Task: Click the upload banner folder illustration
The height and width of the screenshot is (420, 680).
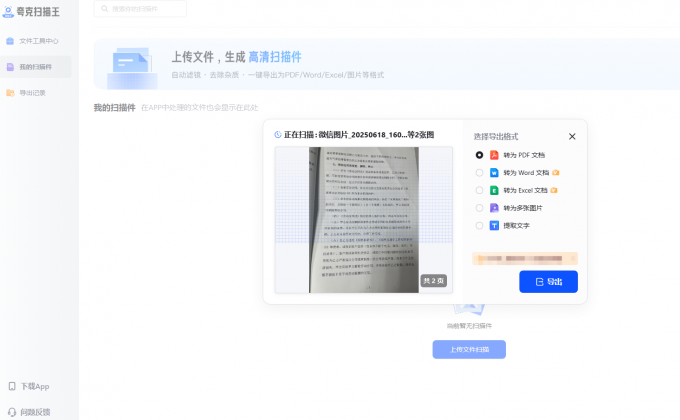Action: (x=132, y=67)
